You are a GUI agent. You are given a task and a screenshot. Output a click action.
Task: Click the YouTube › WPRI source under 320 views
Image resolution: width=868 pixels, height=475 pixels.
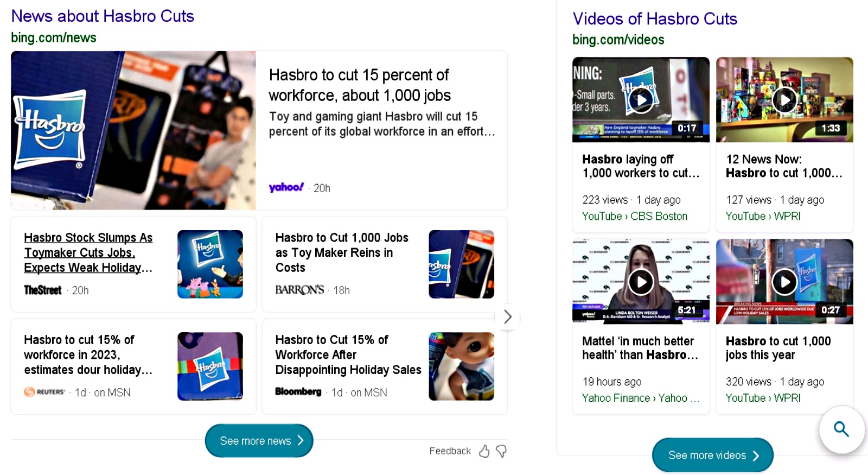(763, 398)
